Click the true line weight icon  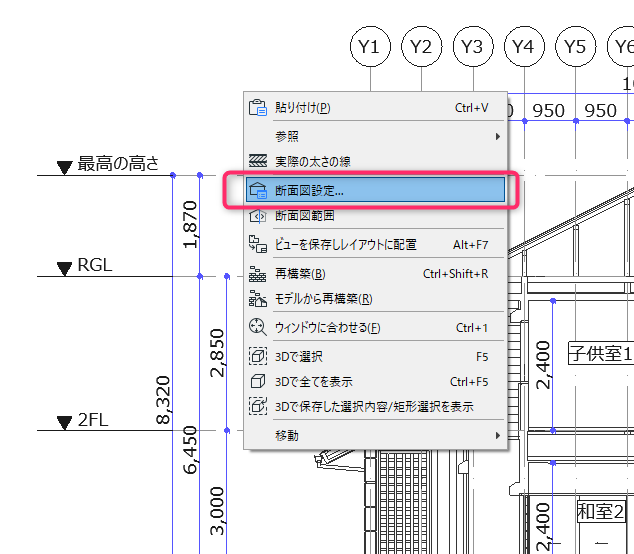(x=258, y=161)
